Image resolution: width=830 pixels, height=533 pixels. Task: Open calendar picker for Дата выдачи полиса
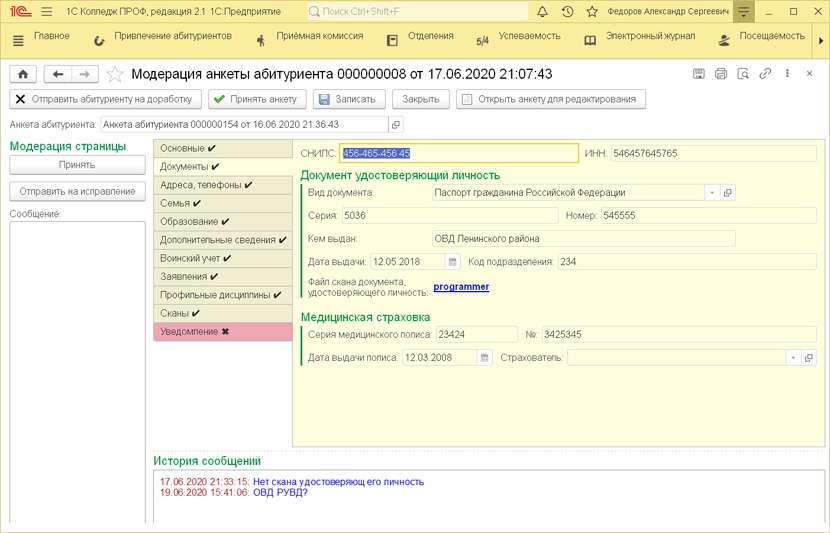(485, 358)
